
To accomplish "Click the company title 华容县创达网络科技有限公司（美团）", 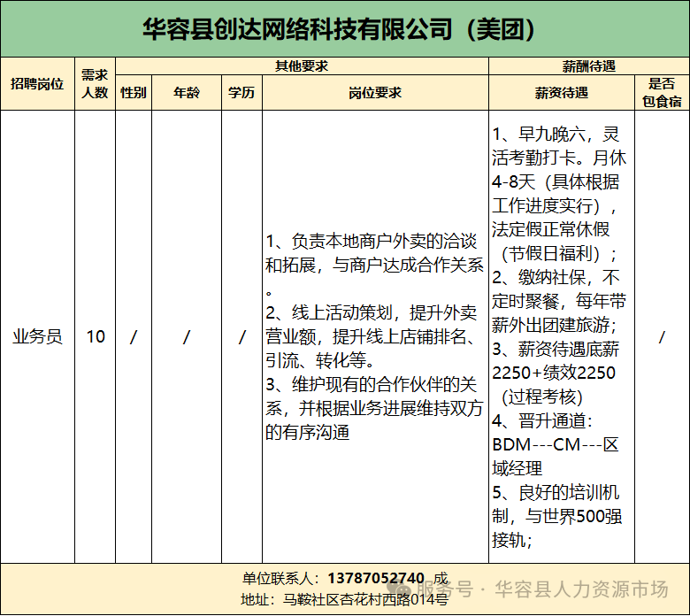I will (x=339, y=29).
